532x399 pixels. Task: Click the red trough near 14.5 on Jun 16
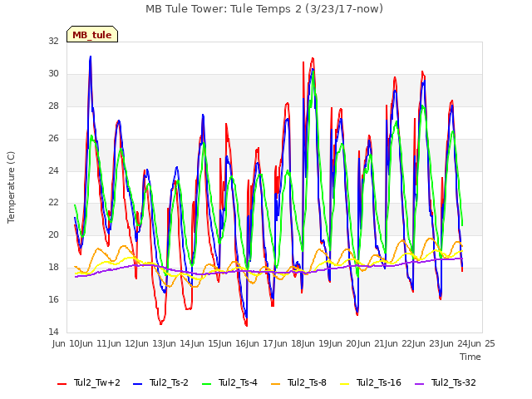tap(246, 325)
